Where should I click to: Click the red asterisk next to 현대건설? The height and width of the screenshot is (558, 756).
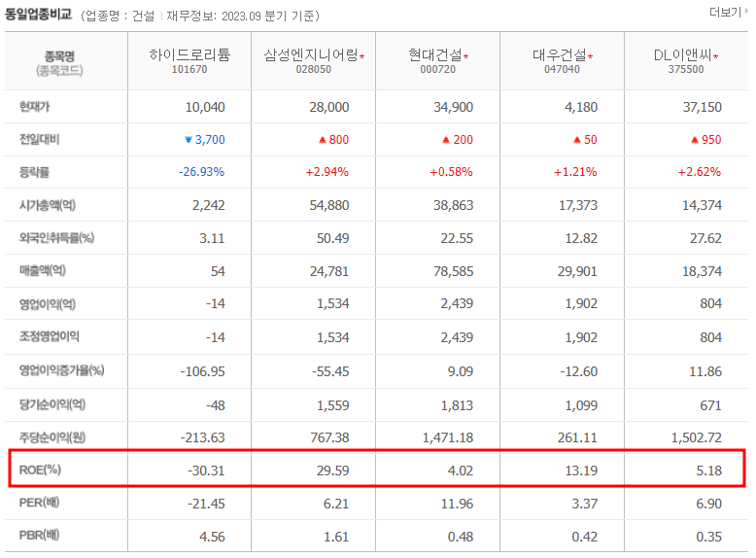pos(465,56)
